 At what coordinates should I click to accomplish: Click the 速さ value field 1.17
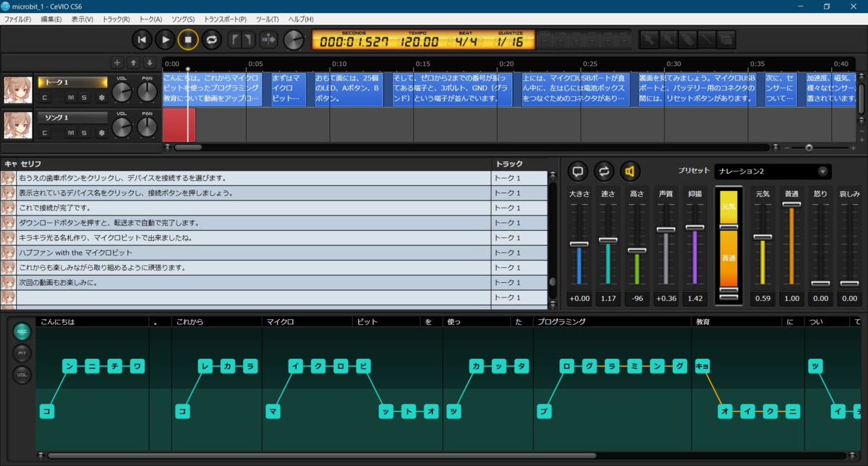click(608, 298)
